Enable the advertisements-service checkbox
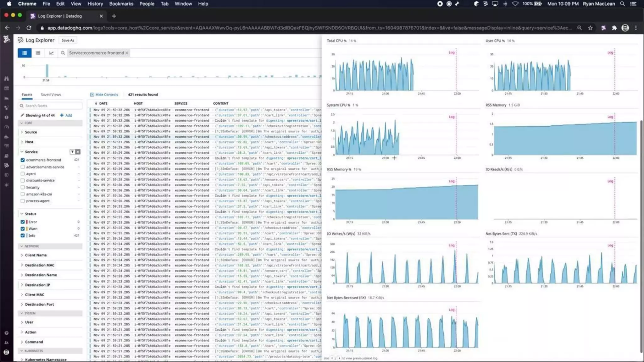644x362 pixels. [23, 167]
